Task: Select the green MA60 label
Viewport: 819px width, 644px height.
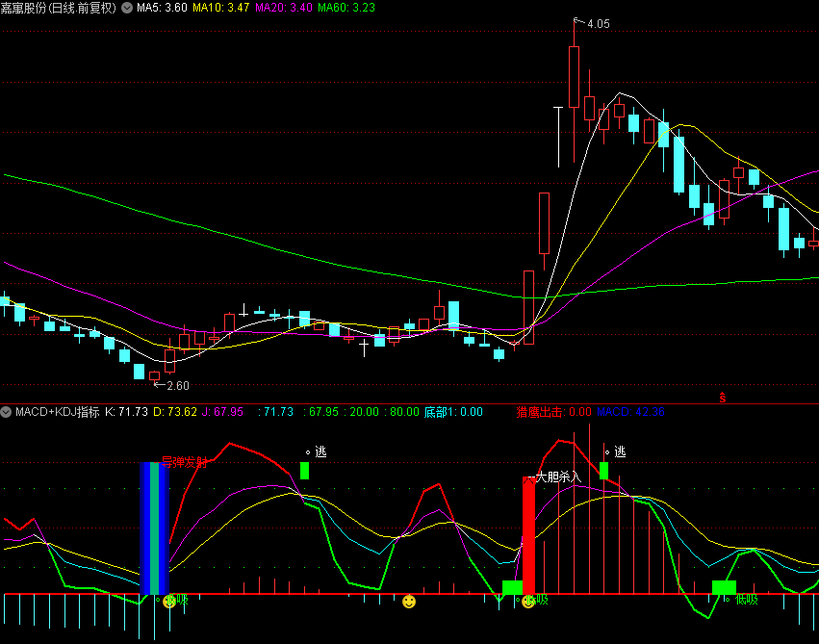Action: pyautogui.click(x=346, y=8)
